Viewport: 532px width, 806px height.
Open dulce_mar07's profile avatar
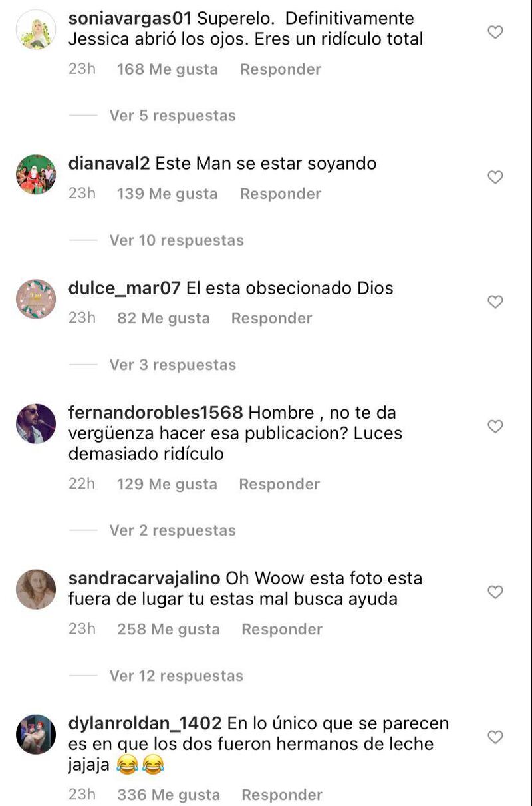pyautogui.click(x=36, y=299)
